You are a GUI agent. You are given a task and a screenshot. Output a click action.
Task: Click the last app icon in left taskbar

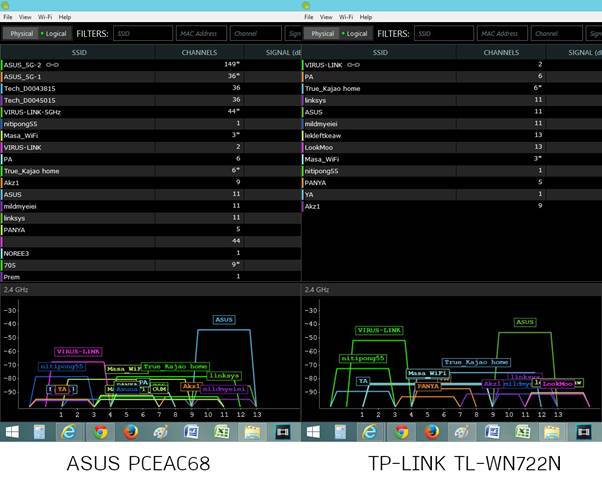[283, 432]
